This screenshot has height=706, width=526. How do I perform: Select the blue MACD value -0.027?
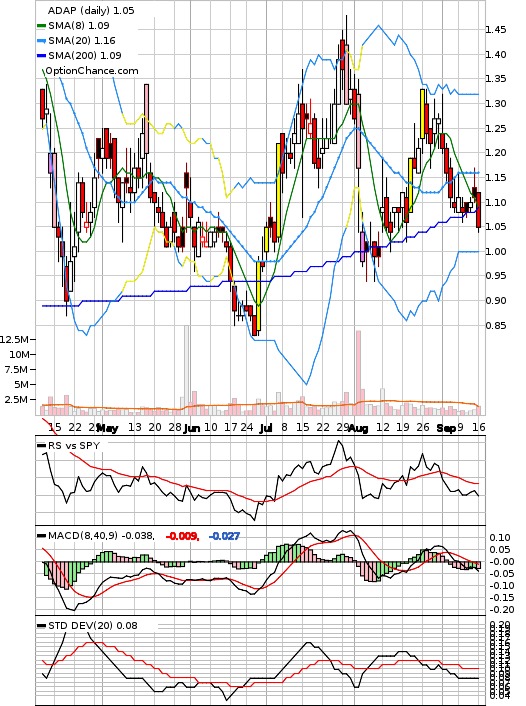click(x=224, y=536)
